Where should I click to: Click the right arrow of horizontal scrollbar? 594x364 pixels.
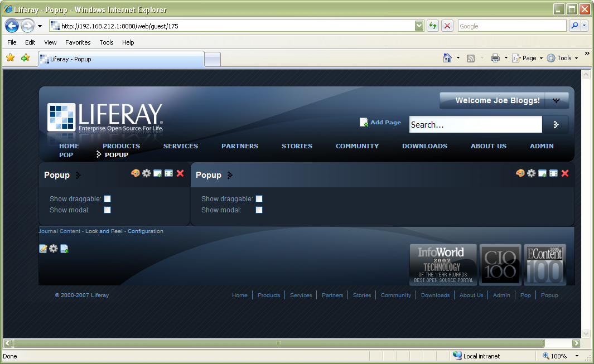coord(576,343)
